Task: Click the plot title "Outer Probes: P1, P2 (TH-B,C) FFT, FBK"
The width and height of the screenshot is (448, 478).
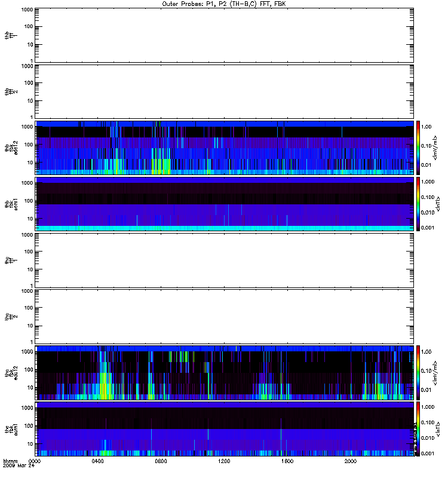Action: [224, 4]
